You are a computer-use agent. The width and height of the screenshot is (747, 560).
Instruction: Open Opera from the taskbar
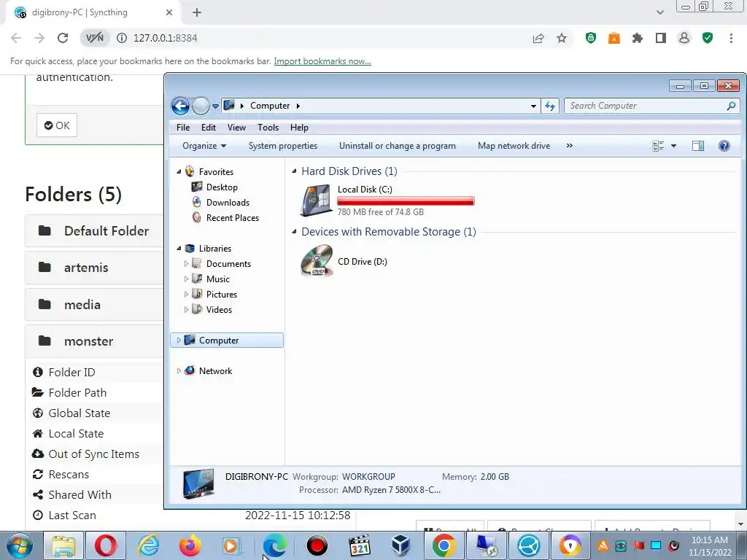(x=105, y=545)
